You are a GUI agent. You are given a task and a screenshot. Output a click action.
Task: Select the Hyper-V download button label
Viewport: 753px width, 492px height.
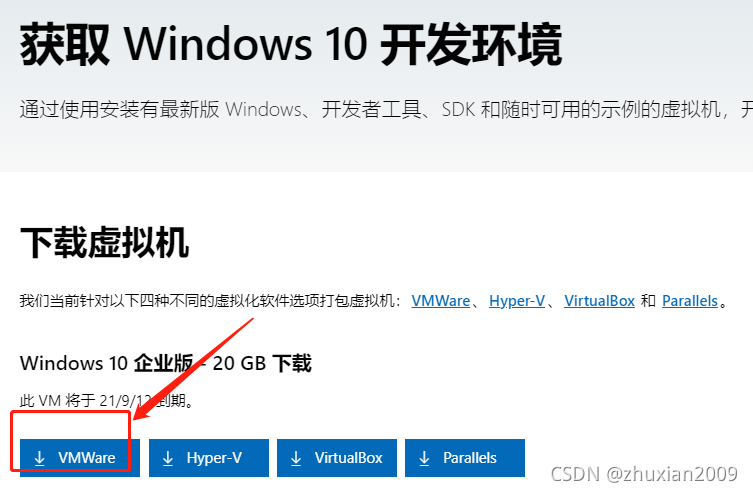pos(214,458)
